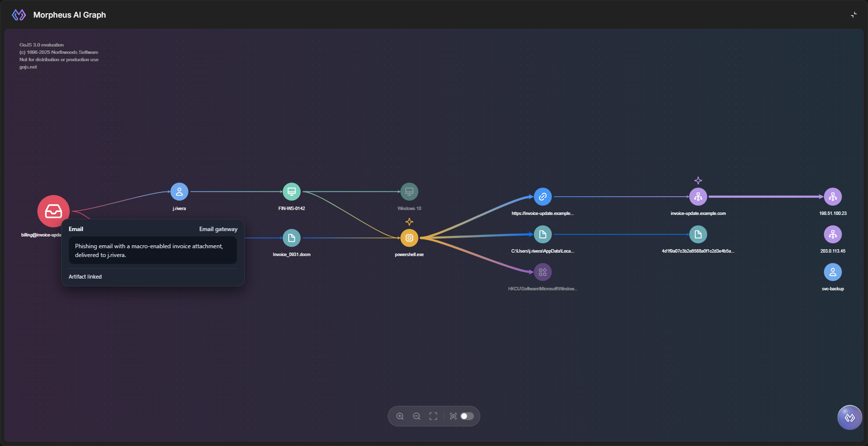Click the j.rivera user node

point(180,191)
